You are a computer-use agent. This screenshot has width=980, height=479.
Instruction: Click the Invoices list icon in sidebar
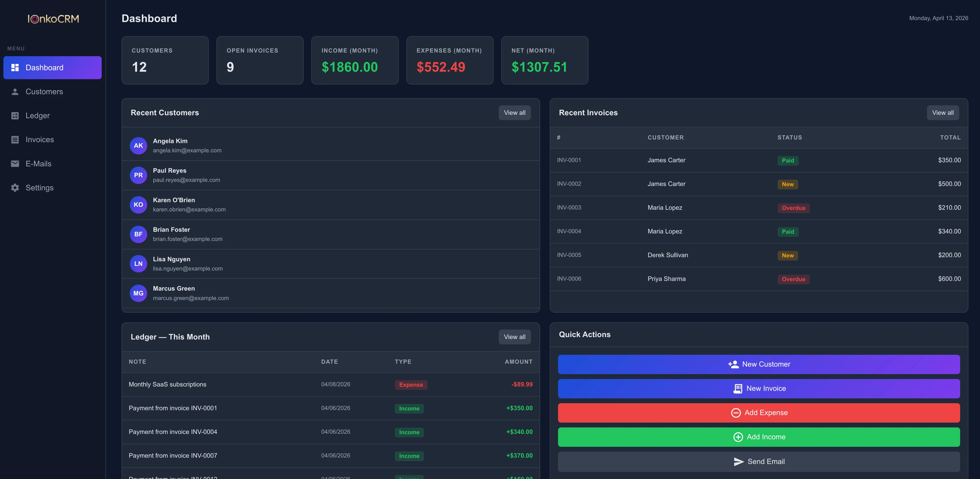[15, 140]
